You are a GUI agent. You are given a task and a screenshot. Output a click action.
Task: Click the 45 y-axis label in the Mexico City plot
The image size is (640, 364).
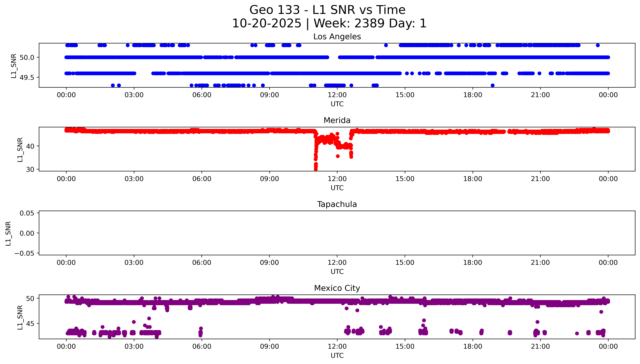click(x=30, y=324)
